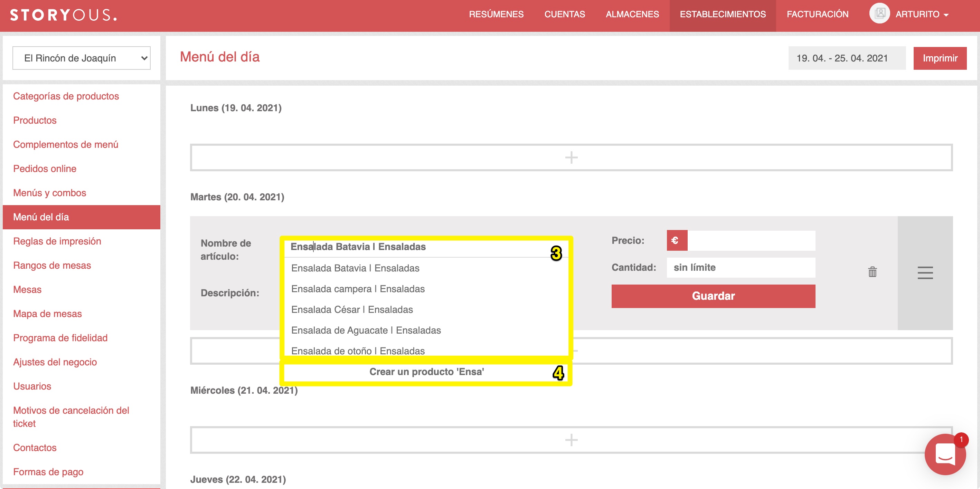The height and width of the screenshot is (489, 980).
Task: Open the Almacenes menu
Action: (632, 15)
